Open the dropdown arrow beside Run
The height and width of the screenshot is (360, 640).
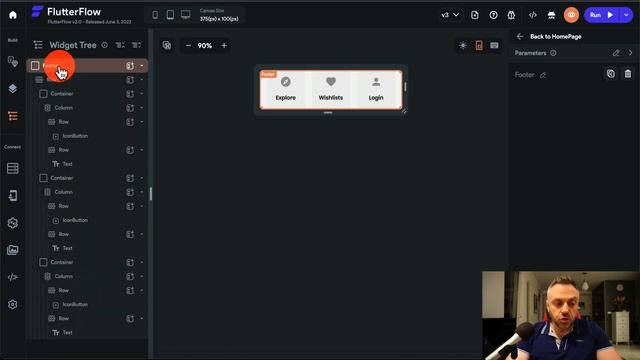626,15
